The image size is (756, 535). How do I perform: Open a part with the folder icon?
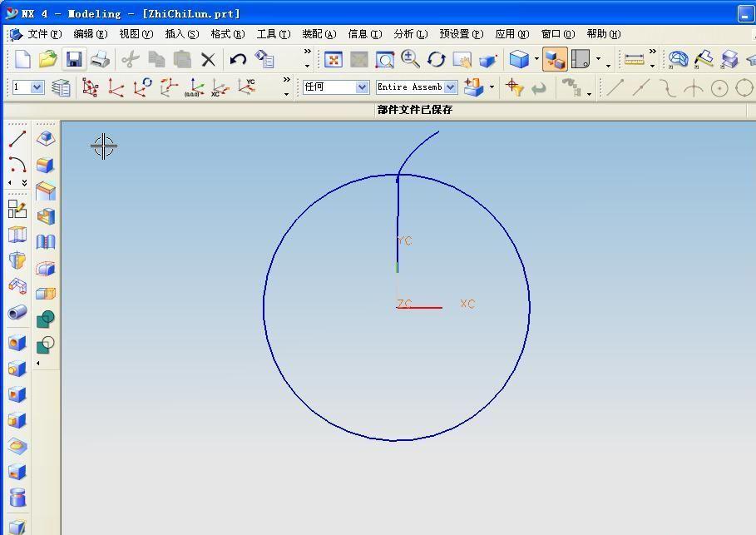(47, 59)
